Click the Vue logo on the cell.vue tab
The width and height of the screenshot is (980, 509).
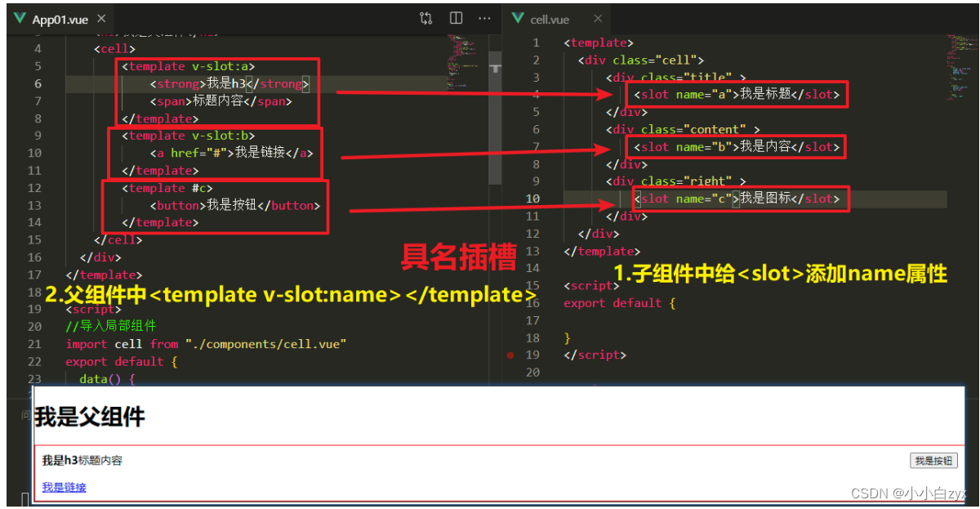[x=517, y=18]
